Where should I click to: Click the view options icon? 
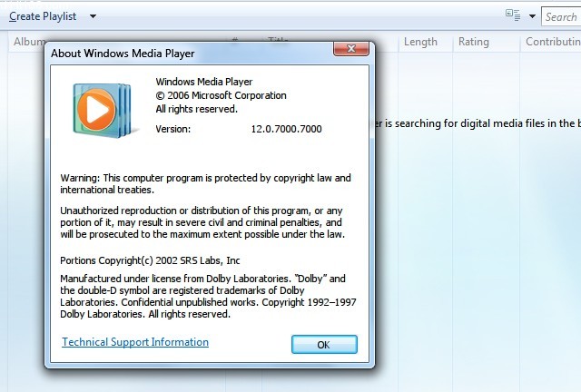pyautogui.click(x=513, y=15)
